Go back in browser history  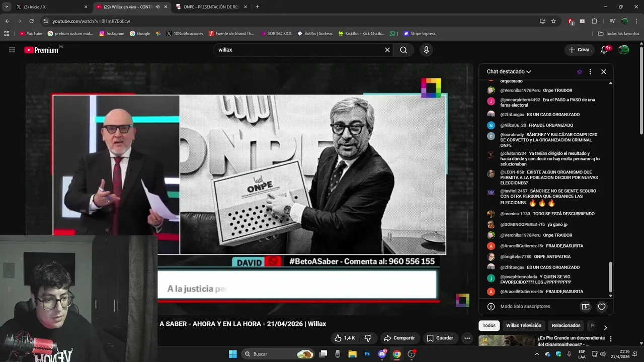click(8, 21)
